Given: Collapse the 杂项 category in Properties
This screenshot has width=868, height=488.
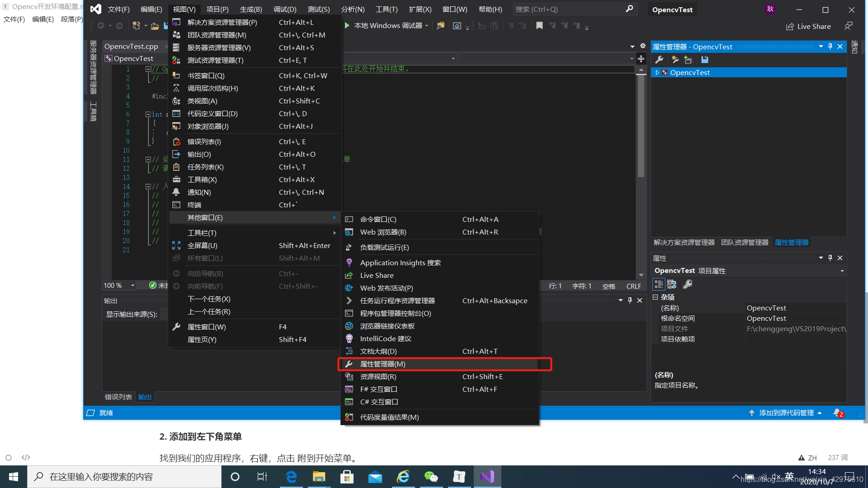Looking at the screenshot, I should [x=655, y=297].
